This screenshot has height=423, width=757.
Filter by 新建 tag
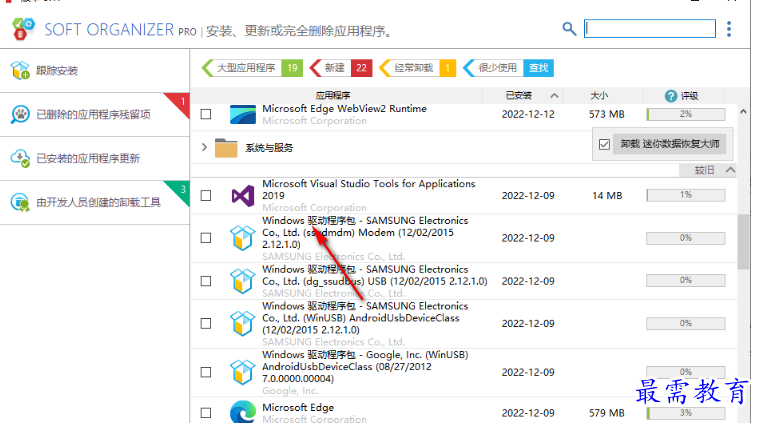tap(341, 68)
